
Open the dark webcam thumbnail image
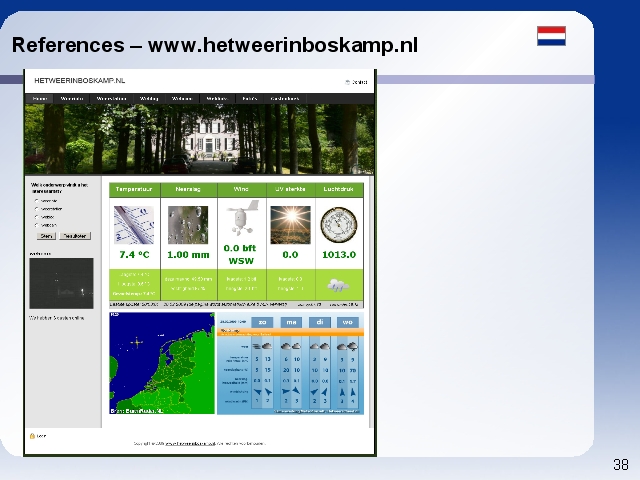coord(61,283)
